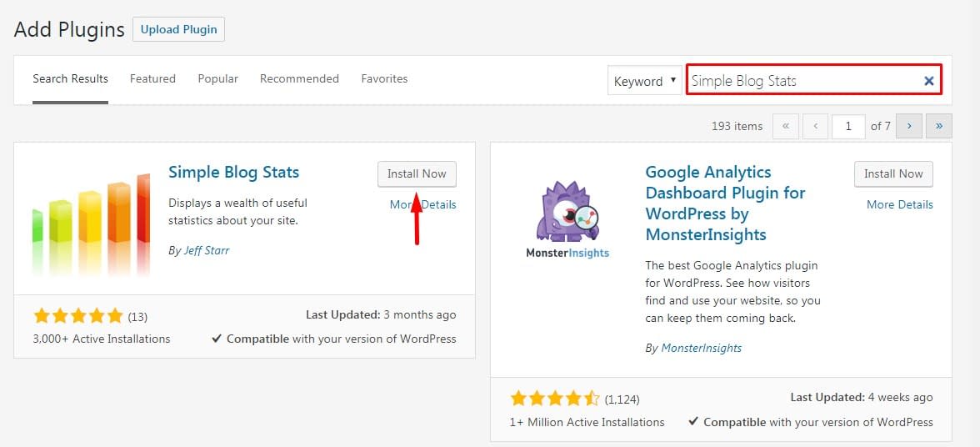980x447 pixels.
Task: Click "Last Updated: 3 months ago" text
Action: click(381, 314)
